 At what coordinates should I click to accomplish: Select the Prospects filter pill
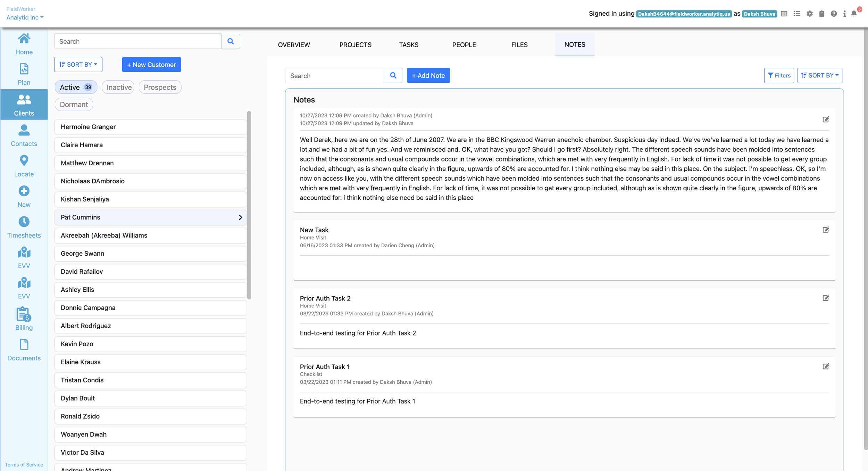[160, 87]
